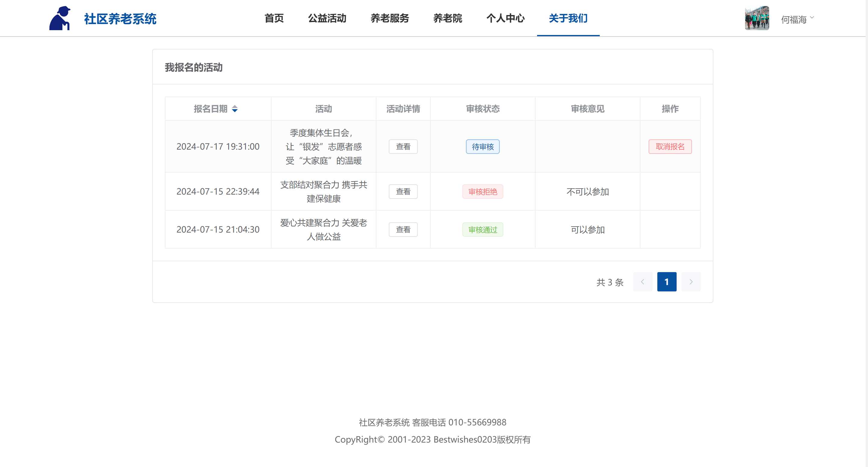Click the 社区养老系统 site title

click(x=120, y=19)
